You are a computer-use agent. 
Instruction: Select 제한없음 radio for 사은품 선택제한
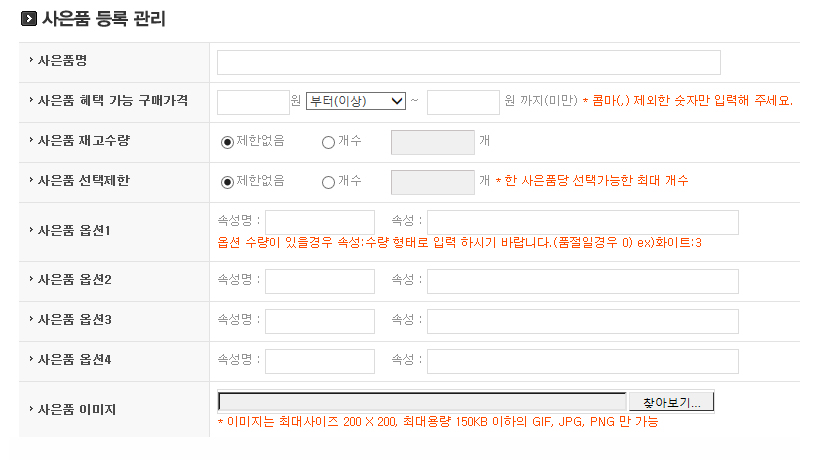pos(227,182)
